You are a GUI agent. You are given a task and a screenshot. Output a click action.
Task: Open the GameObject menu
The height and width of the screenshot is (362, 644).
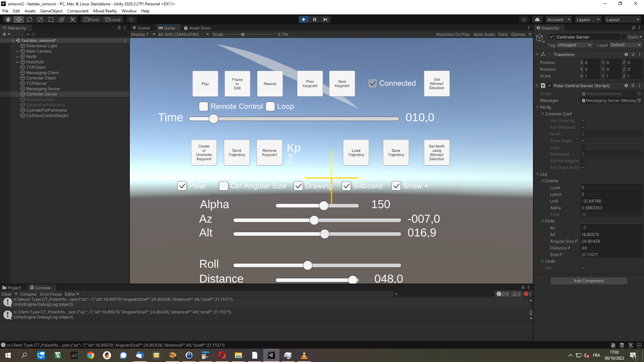coord(51,11)
